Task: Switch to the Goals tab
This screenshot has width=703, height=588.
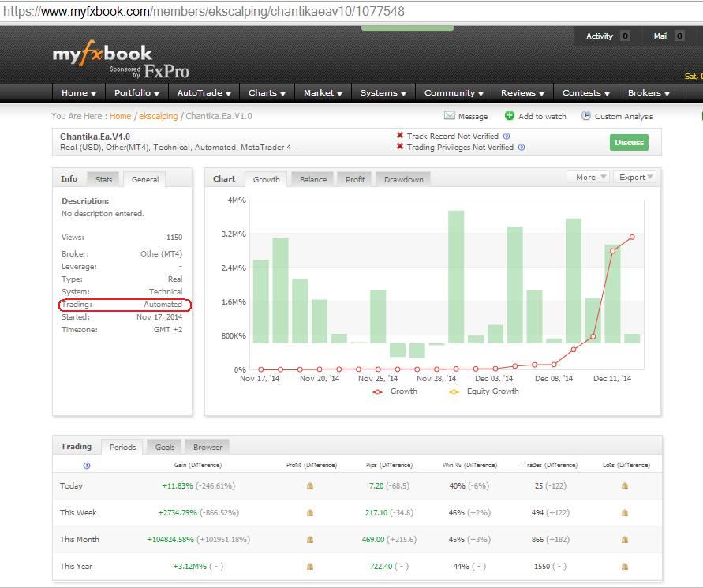Action: [x=165, y=448]
